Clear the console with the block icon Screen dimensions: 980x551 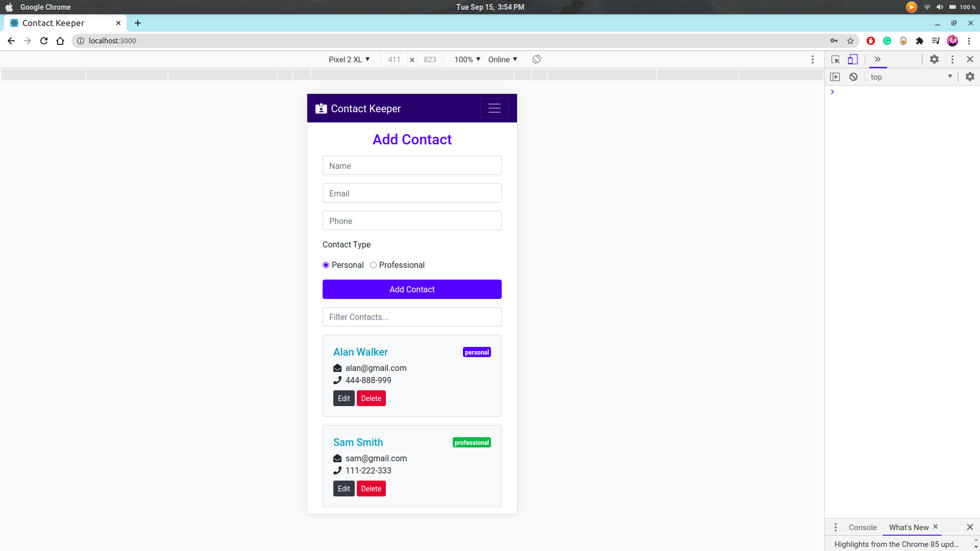coord(853,77)
